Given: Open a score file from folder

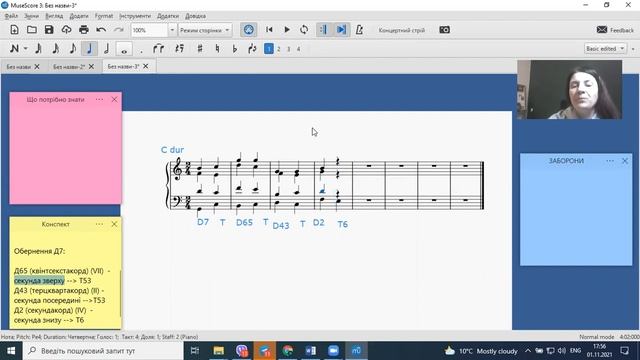Looking at the screenshot, I should [x=31, y=30].
